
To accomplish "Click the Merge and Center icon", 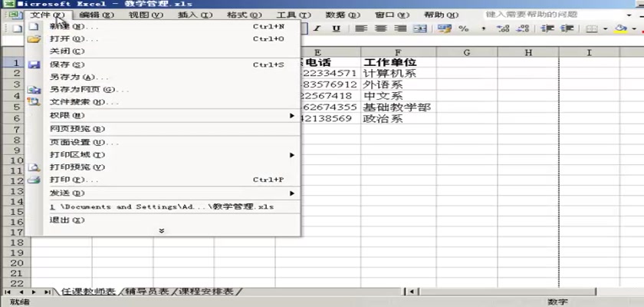I will point(420,28).
